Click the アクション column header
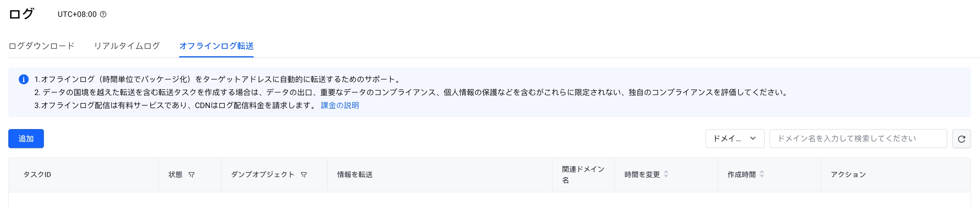The width and height of the screenshot is (980, 209). (x=848, y=175)
